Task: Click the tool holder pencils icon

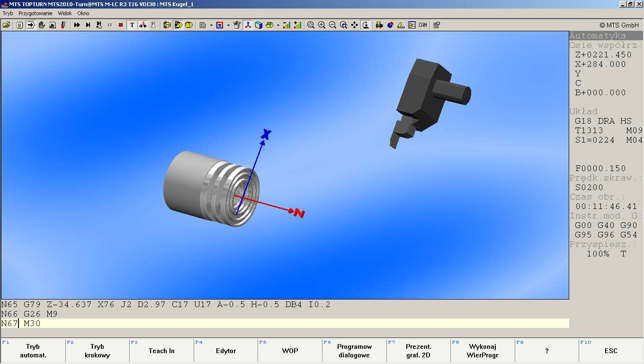Action: coord(237,25)
